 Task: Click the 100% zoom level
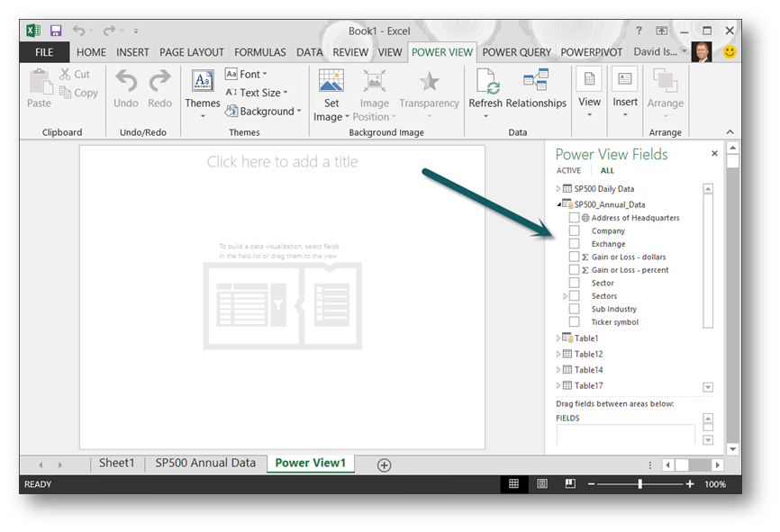point(715,484)
